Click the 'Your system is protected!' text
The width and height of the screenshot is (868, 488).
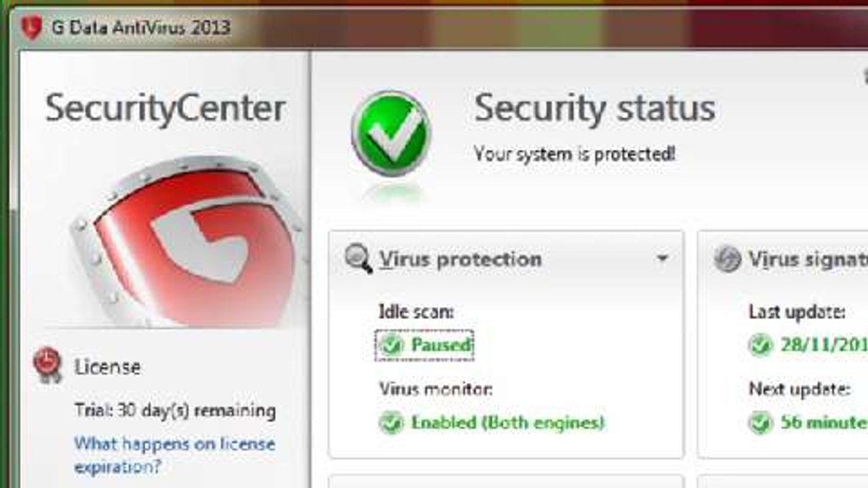click(574, 154)
